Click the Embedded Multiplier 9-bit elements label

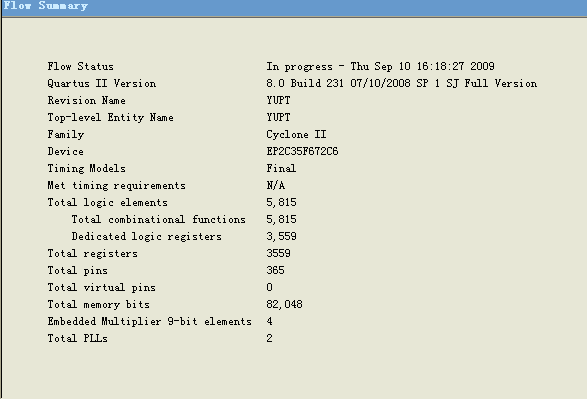[x=149, y=321]
